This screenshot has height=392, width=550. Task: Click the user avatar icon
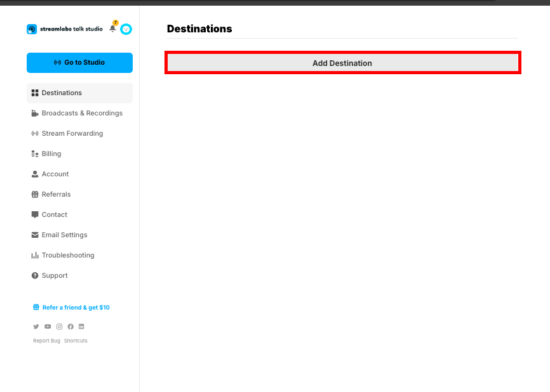coord(126,29)
